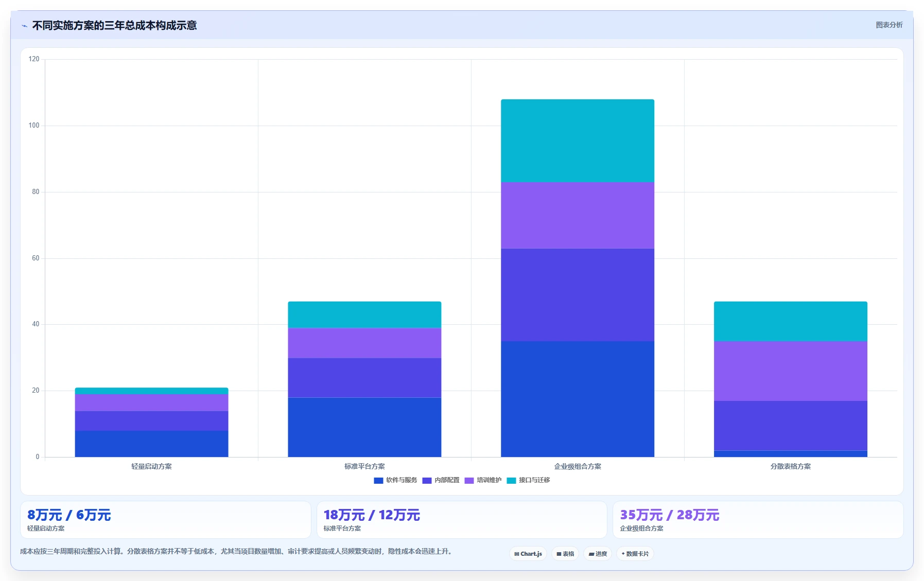Click the 培训维护 segment of 标准平台方案 bar
Image resolution: width=924 pixels, height=581 pixels.
coord(364,343)
